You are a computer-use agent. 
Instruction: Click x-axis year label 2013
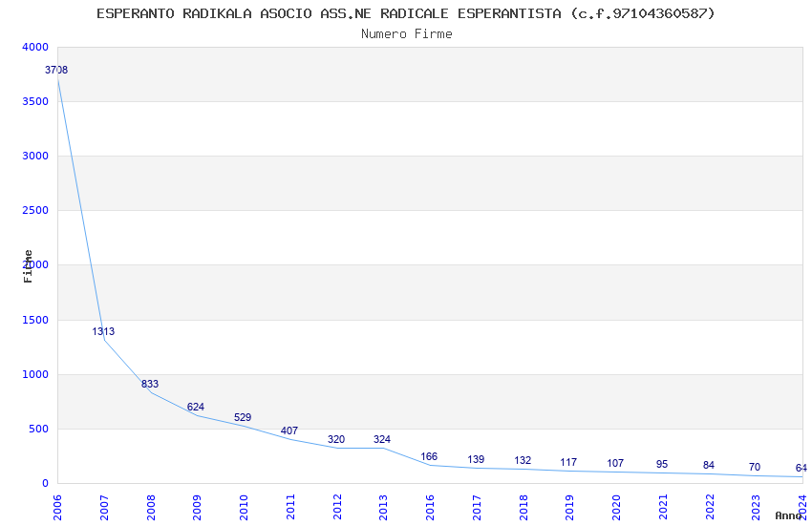(x=383, y=508)
